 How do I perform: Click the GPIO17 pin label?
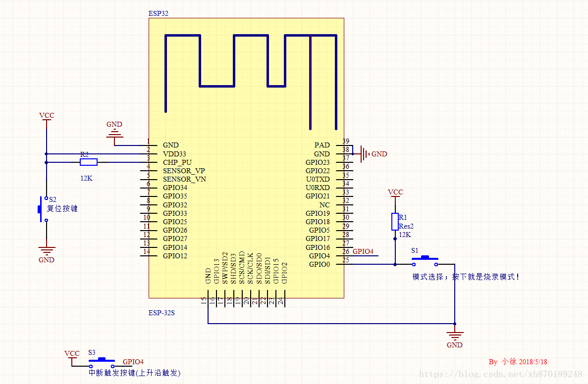pos(318,239)
